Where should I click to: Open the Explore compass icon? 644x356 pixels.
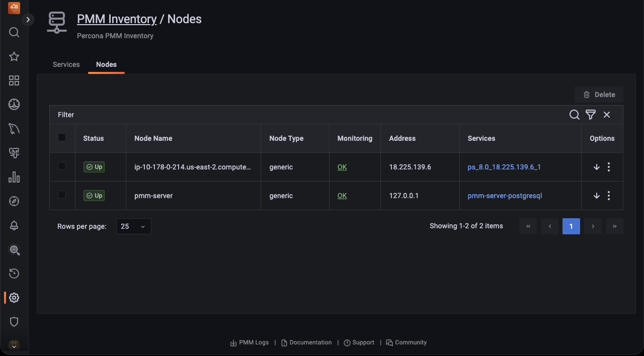tap(14, 201)
